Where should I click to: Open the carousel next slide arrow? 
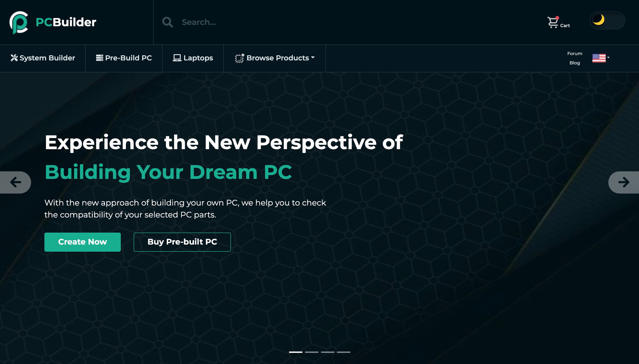[x=624, y=182]
